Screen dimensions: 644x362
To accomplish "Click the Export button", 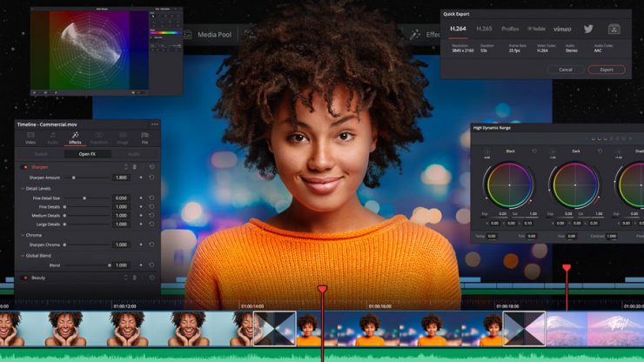I will coord(607,70).
